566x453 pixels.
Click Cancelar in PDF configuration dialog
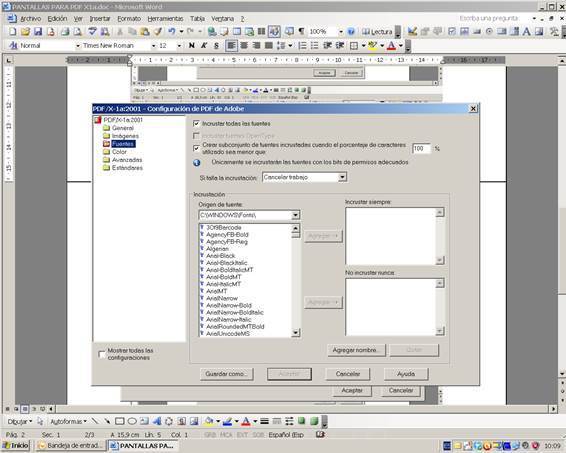[x=348, y=374]
